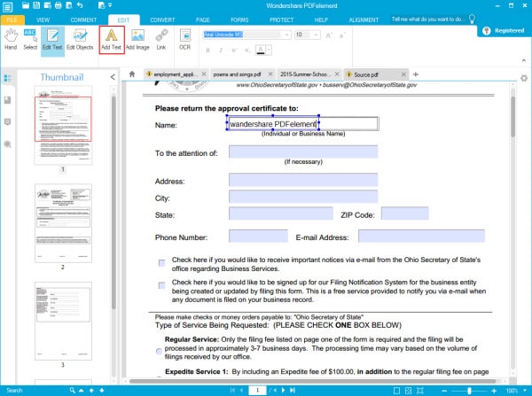Open the Thumbnail panel sidebar icon
This screenshot has height=396, width=532.
(7, 78)
